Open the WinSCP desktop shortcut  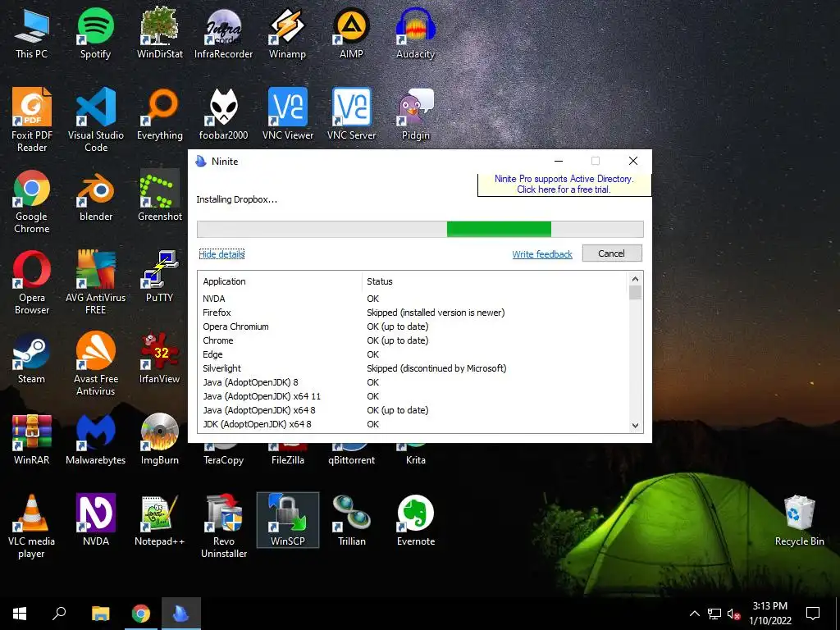pyautogui.click(x=288, y=520)
